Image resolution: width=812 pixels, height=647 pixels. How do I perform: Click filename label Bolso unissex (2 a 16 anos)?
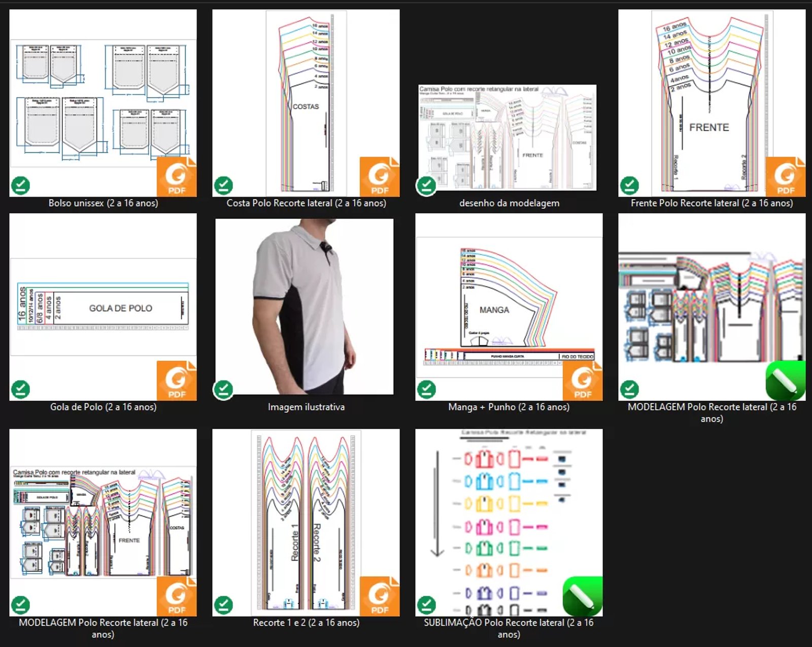103,203
